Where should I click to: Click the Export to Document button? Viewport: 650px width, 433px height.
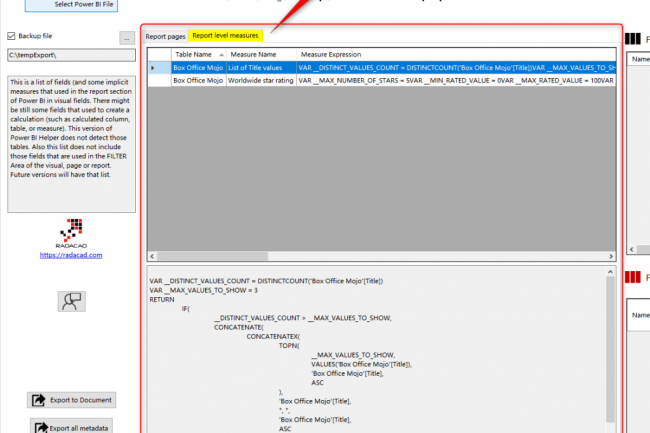(71, 400)
